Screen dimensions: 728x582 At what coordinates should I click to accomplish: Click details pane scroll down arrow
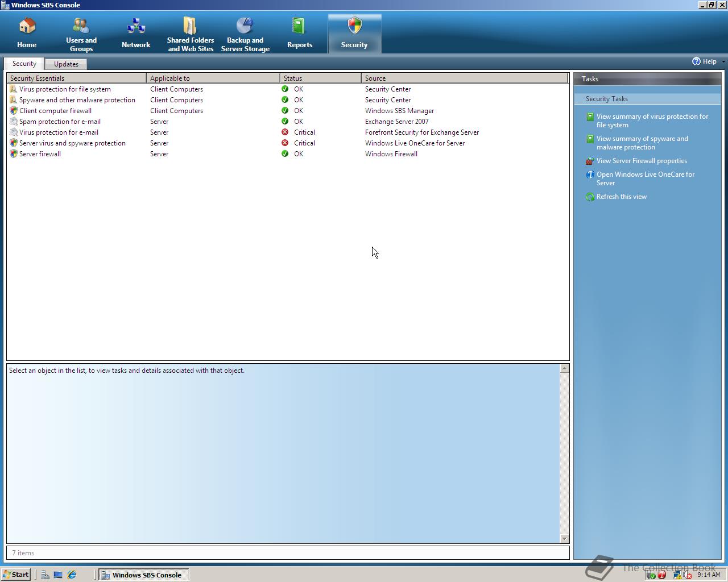(x=564, y=538)
